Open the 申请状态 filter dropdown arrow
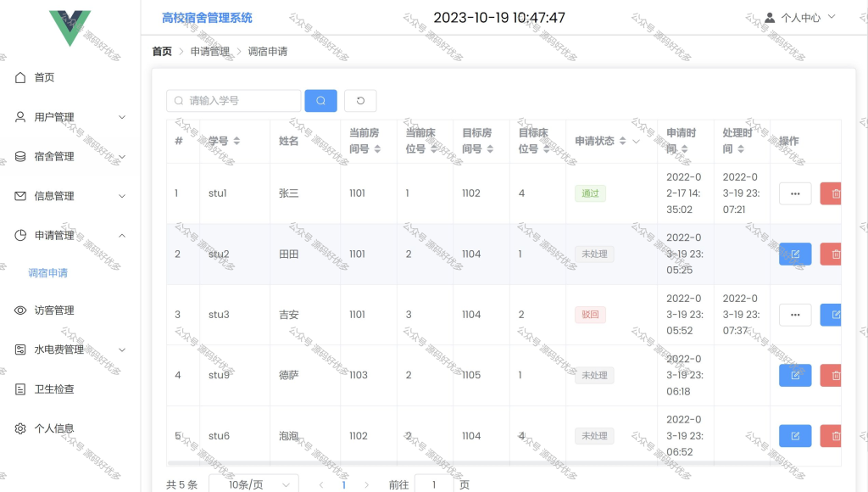Screen dimensions: 868x492 coord(636,142)
